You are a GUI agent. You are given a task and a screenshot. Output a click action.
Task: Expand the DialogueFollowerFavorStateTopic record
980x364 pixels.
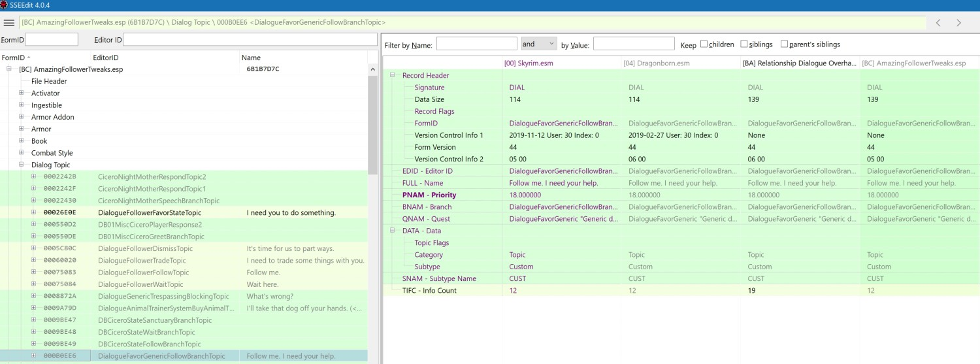(34, 212)
